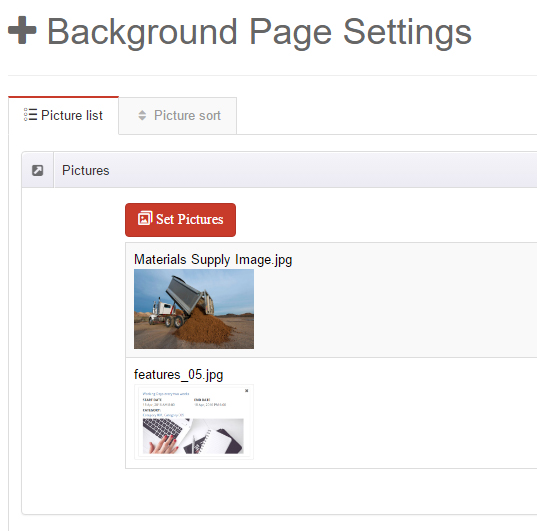Open the dump truck thumbnail image
This screenshot has width=537, height=531.
194,309
